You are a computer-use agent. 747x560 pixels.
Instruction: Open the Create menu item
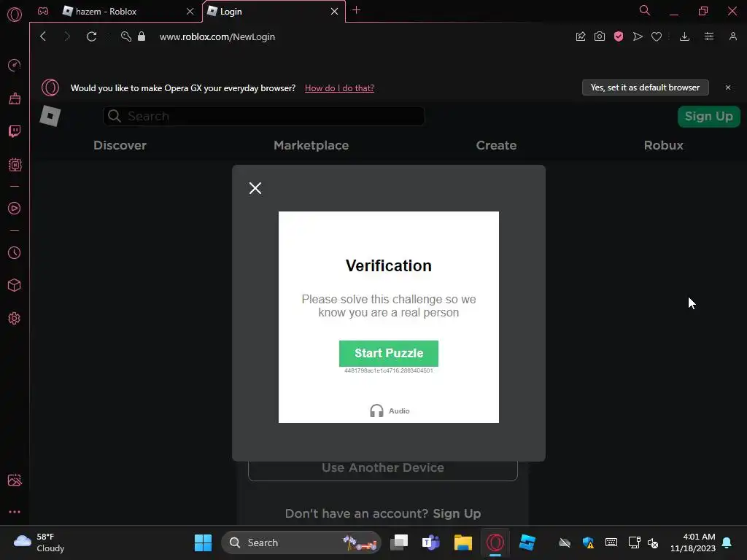[496, 145]
